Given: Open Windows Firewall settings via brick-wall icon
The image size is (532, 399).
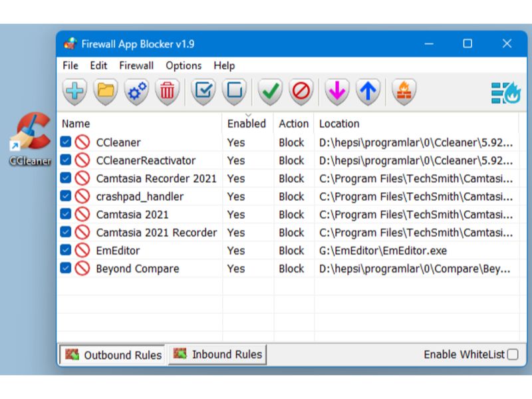Looking at the screenshot, I should point(404,92).
